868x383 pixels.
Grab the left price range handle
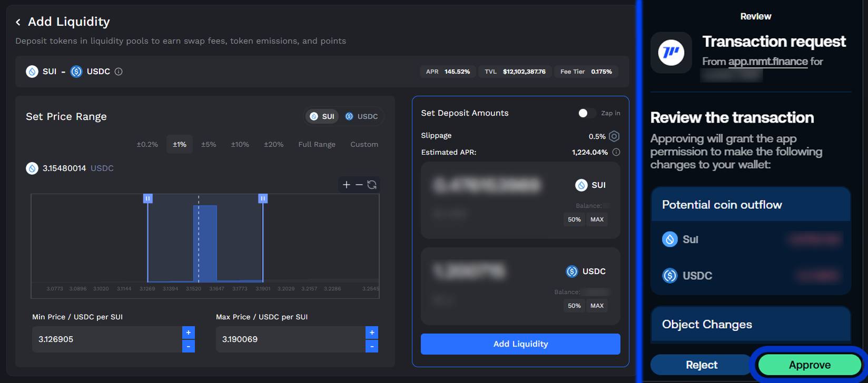(147, 198)
